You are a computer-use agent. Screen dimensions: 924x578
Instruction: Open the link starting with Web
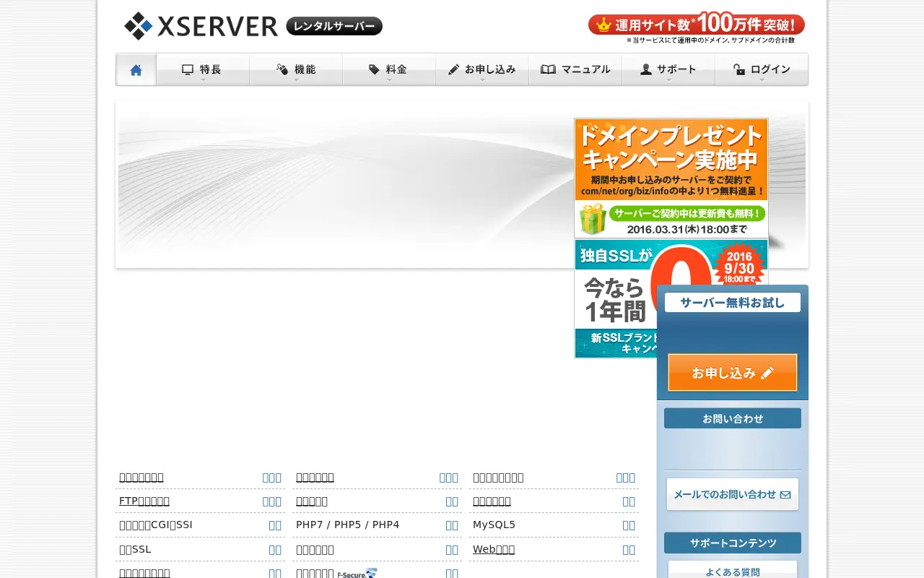(494, 549)
